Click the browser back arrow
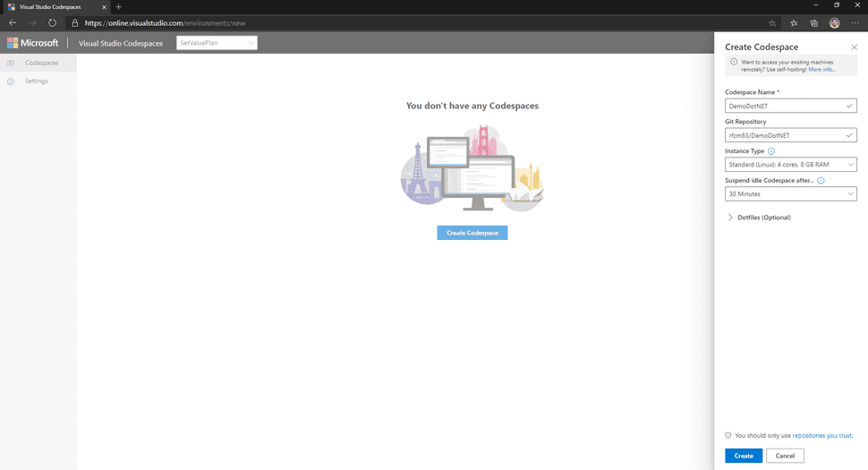This screenshot has height=470, width=868. [x=13, y=23]
